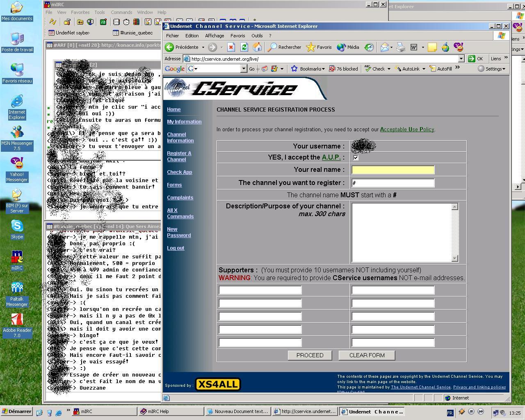This screenshot has height=420, width=525.
Task: Open the History toolbar icon
Action: coord(369,47)
